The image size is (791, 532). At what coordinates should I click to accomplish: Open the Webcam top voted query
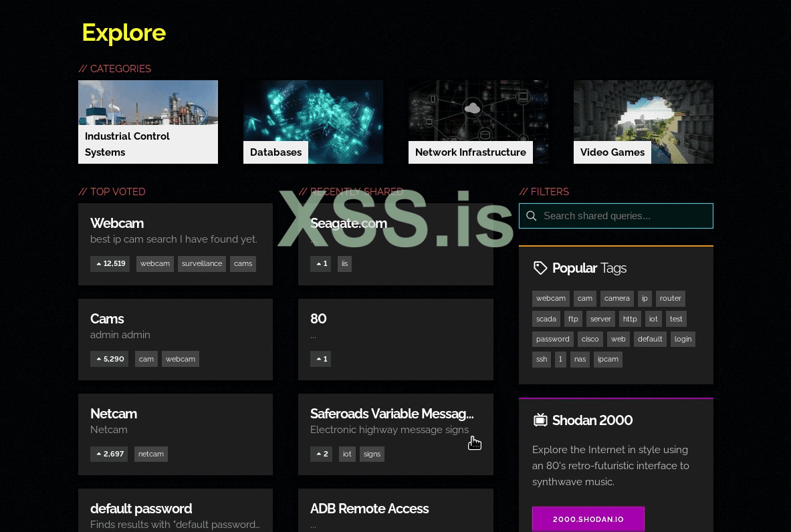pyautogui.click(x=117, y=223)
